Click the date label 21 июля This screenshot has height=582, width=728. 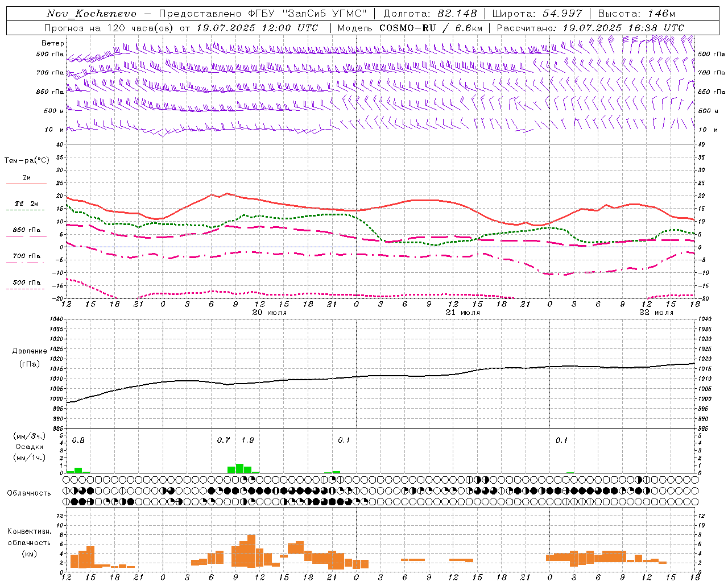pos(462,313)
